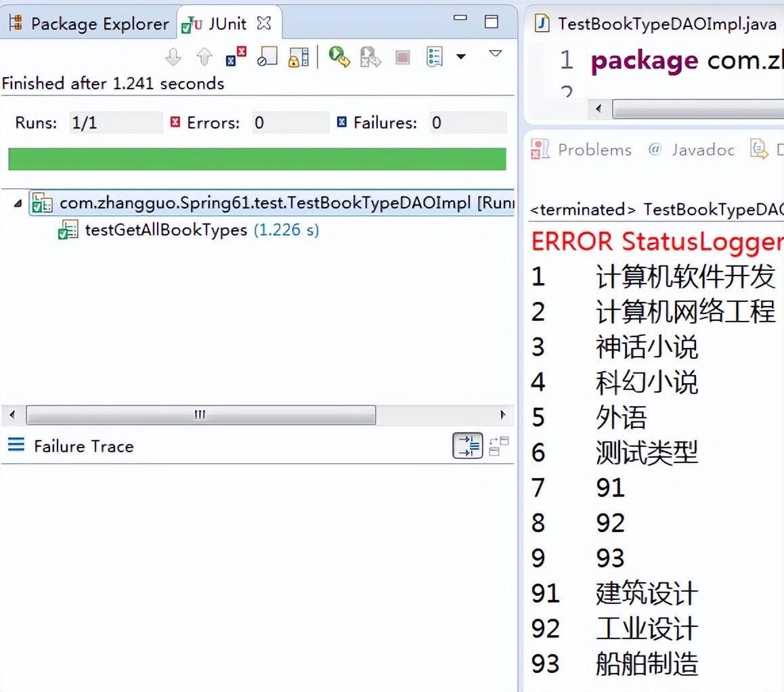The width and height of the screenshot is (784, 692).
Task: Click the Declaration tab icon
Action: [759, 149]
